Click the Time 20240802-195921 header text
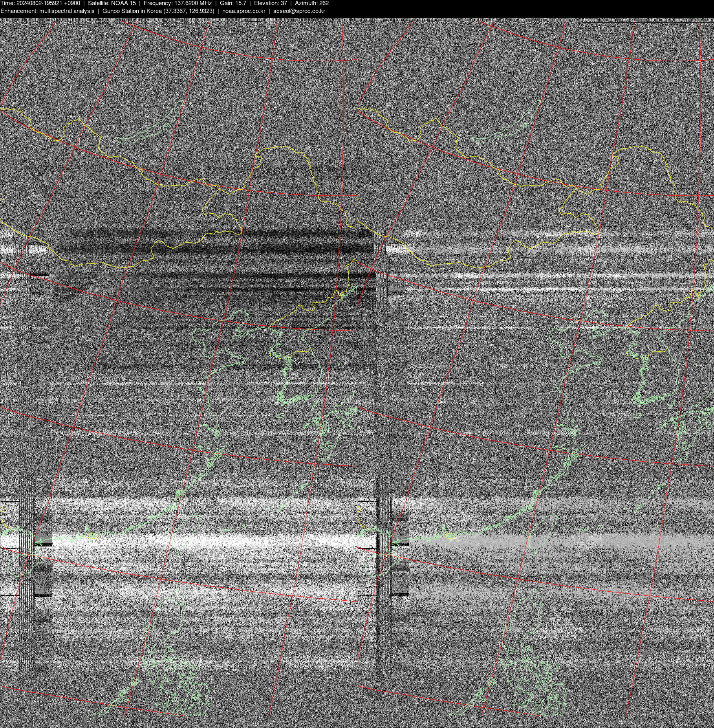The width and height of the screenshot is (714, 728). pyautogui.click(x=40, y=3)
